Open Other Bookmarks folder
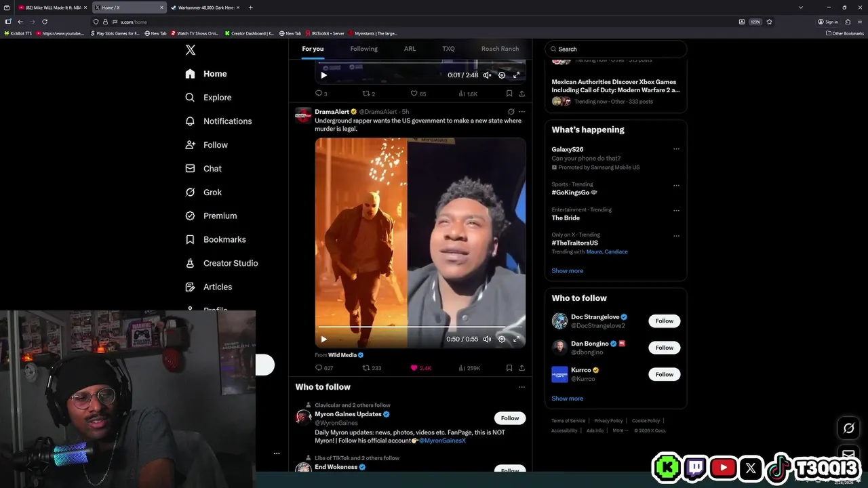This screenshot has width=868, height=488. coord(845,33)
